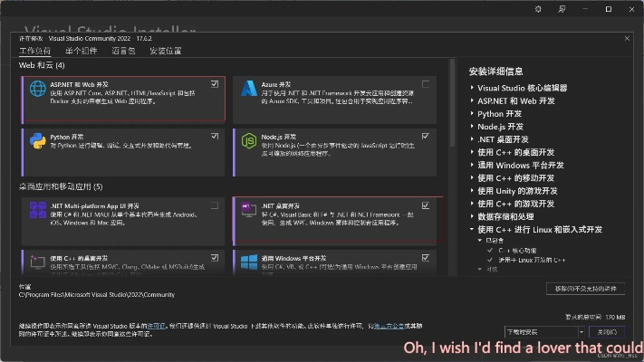Expand Python 开发 in install details

pyautogui.click(x=472, y=114)
